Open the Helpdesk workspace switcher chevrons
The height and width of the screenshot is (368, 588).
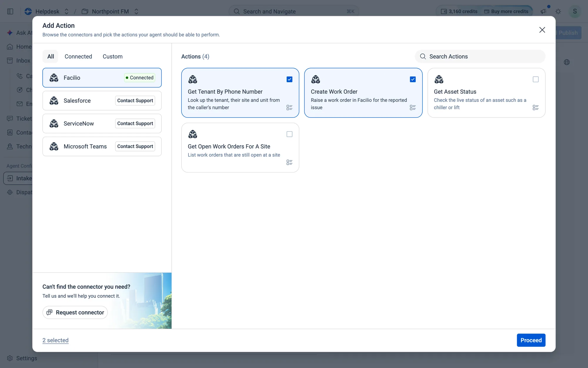[x=66, y=11]
